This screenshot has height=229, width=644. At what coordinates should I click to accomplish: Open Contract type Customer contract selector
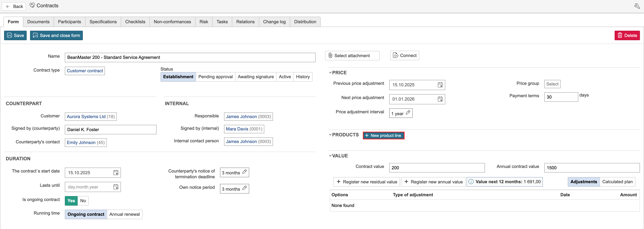85,71
